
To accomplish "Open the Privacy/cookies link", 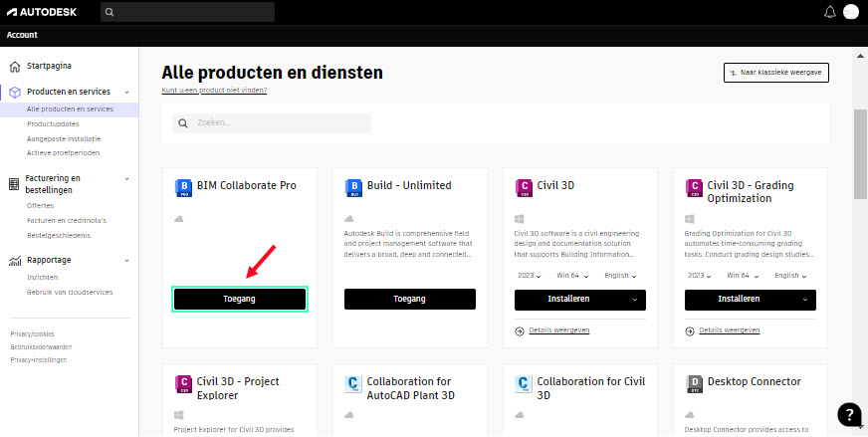I will (x=32, y=334).
